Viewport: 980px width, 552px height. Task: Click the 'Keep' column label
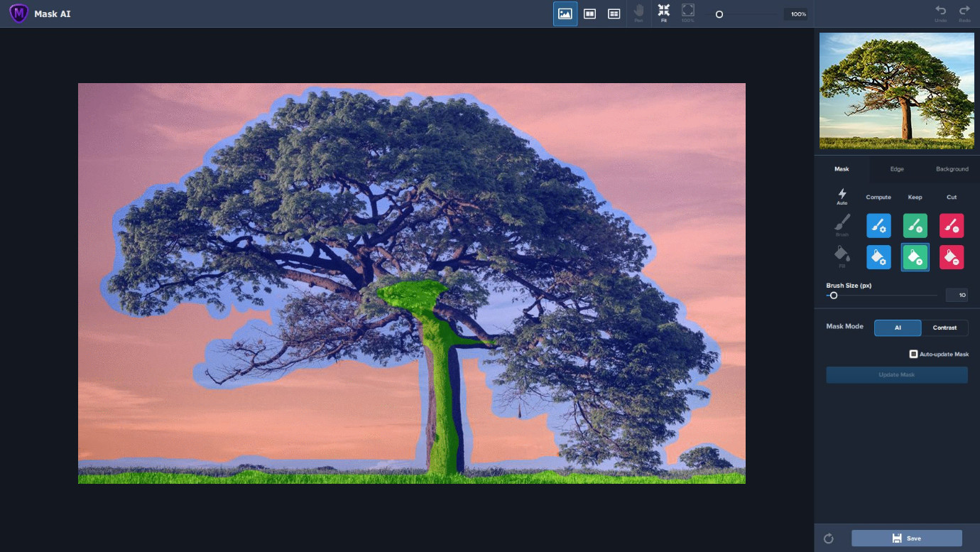coord(915,197)
